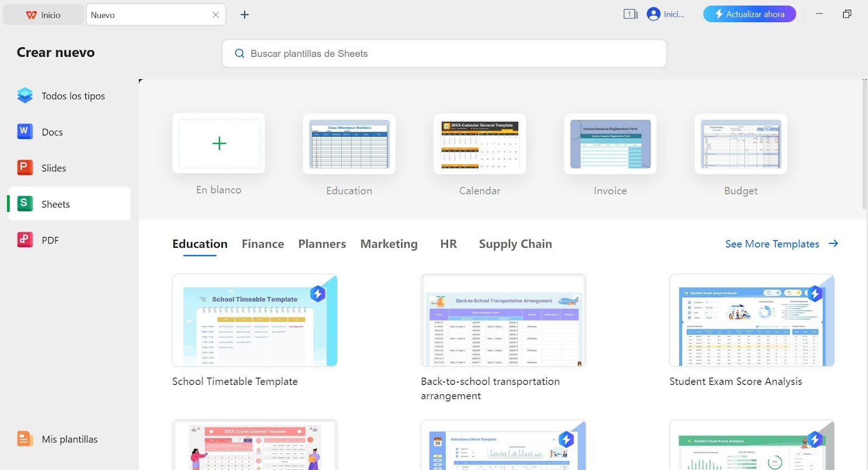Click the arrow beside See More Templates
The image size is (868, 470).
833,244
